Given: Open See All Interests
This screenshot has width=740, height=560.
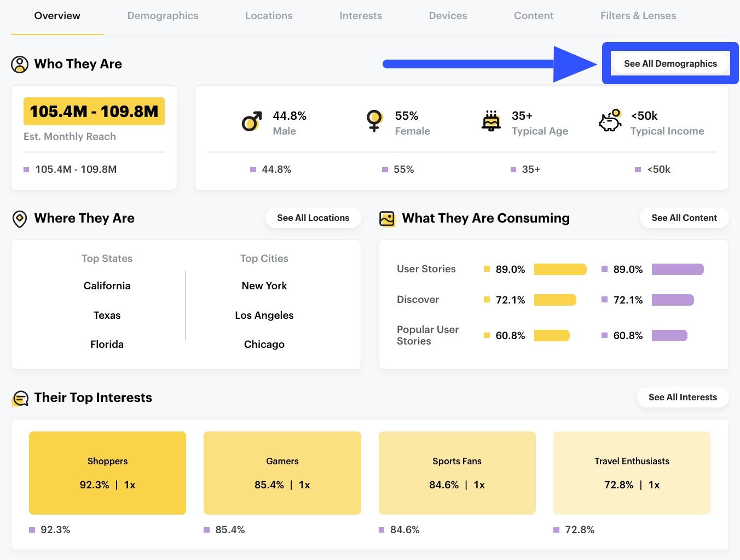Looking at the screenshot, I should click(683, 397).
